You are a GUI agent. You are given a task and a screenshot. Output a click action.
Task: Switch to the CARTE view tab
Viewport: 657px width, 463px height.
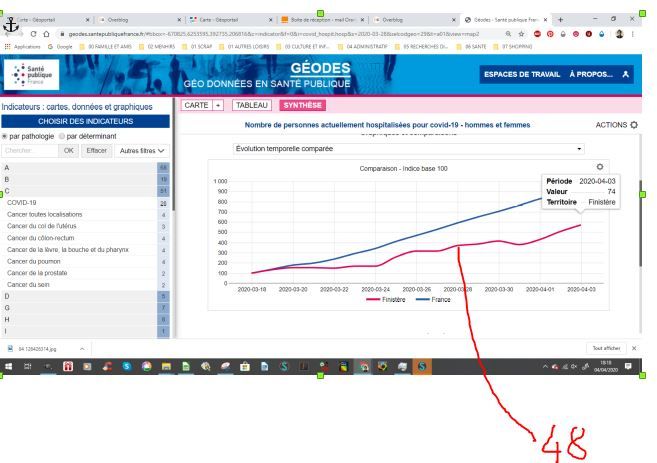(197, 105)
